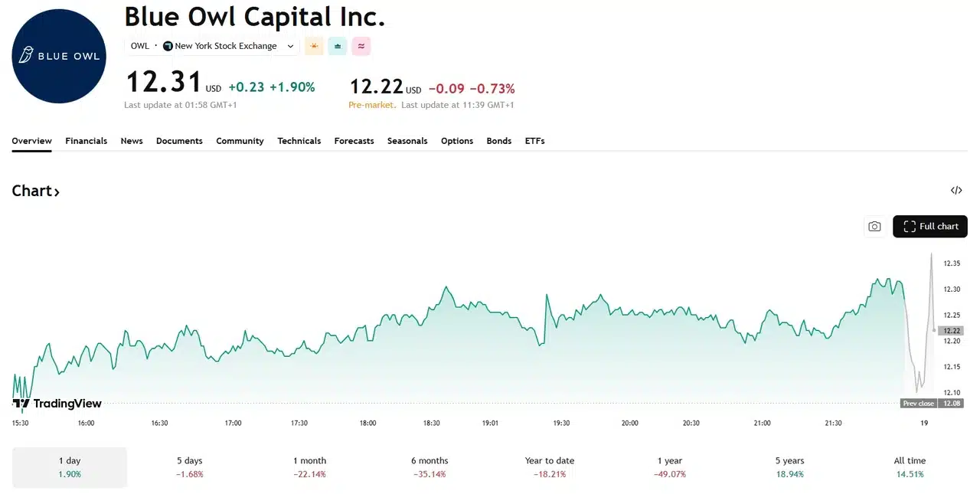The height and width of the screenshot is (494, 980).
Task: Click the Prev close price label
Action: point(918,404)
